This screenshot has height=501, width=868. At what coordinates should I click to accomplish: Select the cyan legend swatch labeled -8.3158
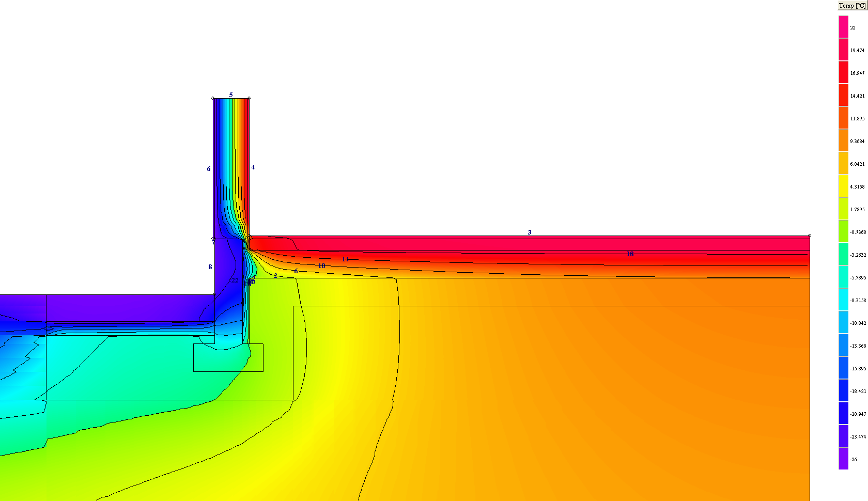(843, 300)
